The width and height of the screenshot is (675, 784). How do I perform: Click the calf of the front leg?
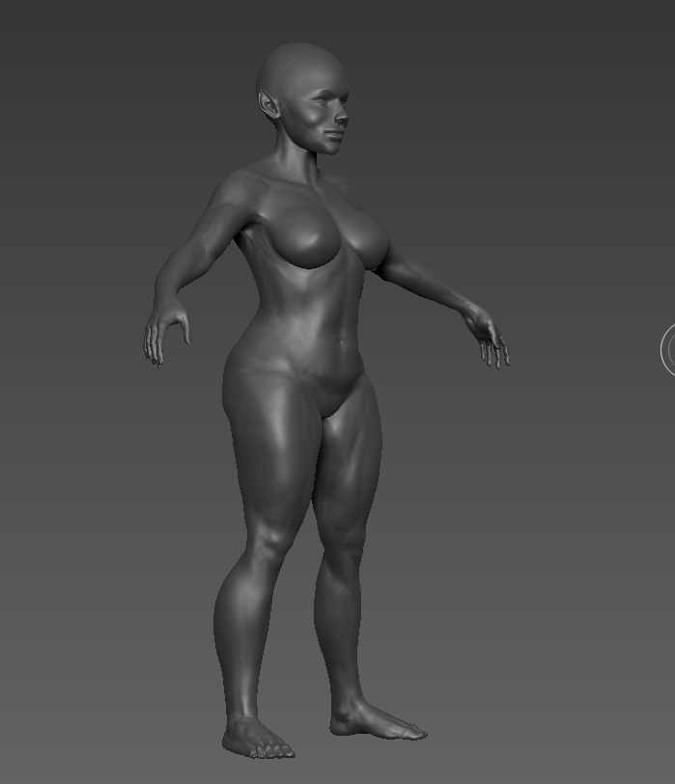[243, 618]
